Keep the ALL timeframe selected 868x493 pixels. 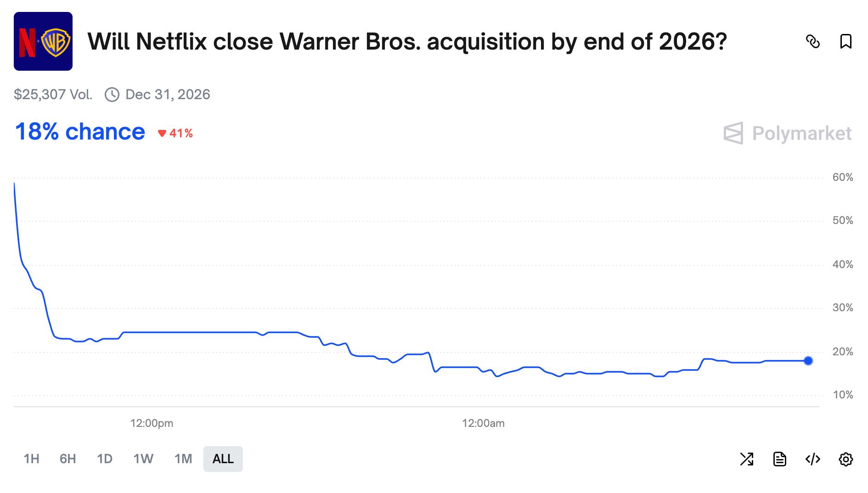(x=222, y=459)
